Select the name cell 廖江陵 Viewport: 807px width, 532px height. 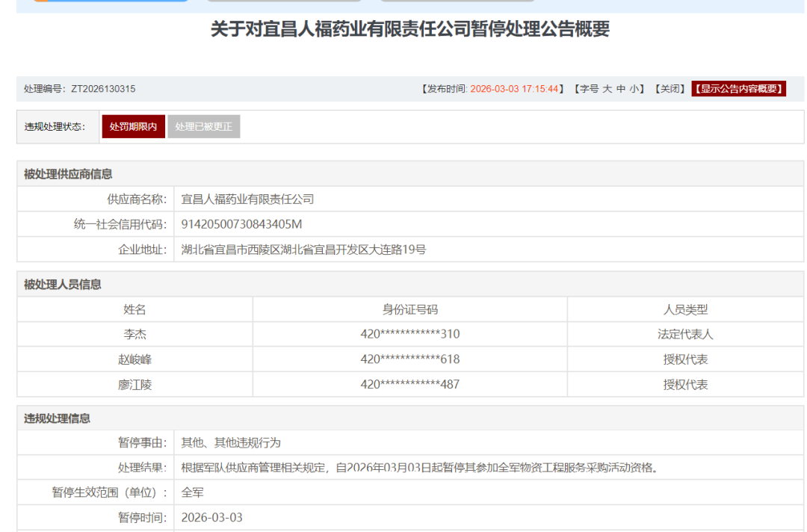point(134,384)
